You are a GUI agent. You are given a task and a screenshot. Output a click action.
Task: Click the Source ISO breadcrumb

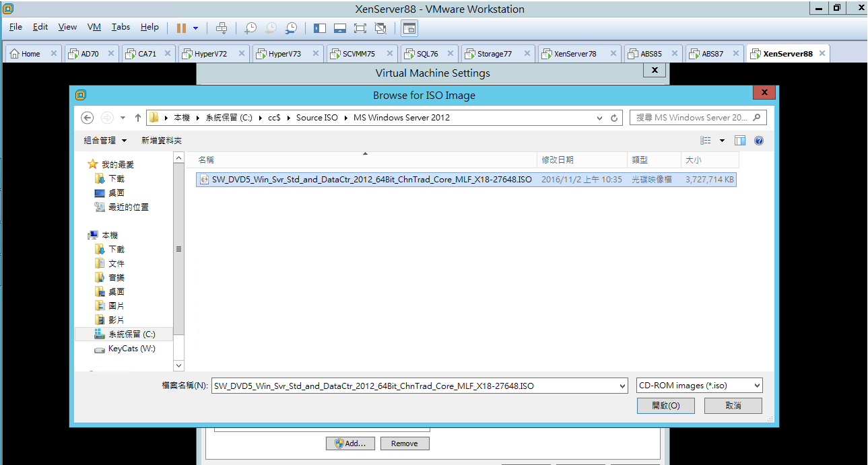click(316, 118)
